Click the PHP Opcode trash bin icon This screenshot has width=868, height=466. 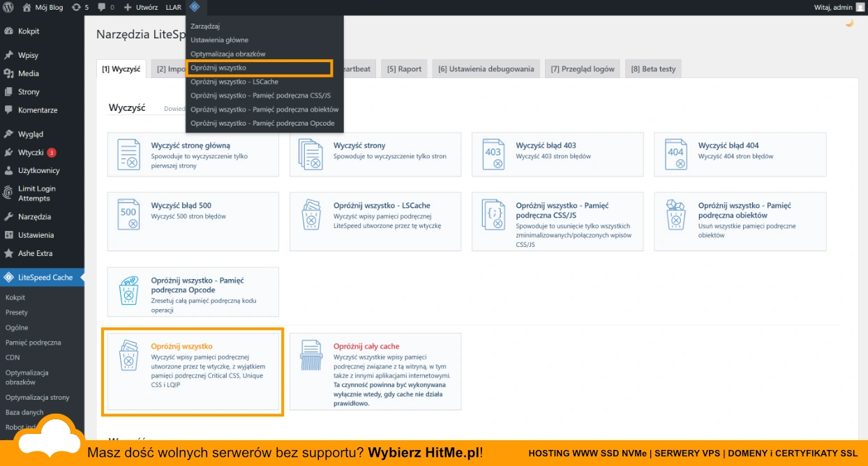128,292
